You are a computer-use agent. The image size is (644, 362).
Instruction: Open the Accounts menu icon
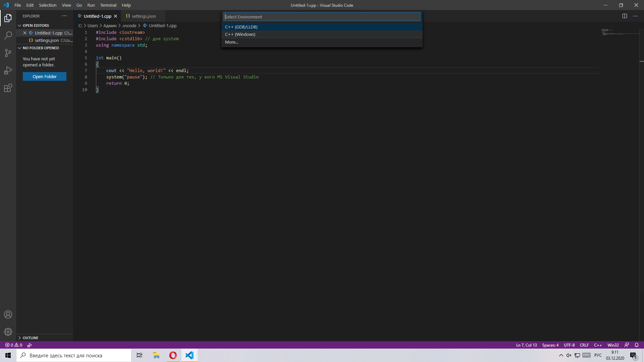(8, 314)
